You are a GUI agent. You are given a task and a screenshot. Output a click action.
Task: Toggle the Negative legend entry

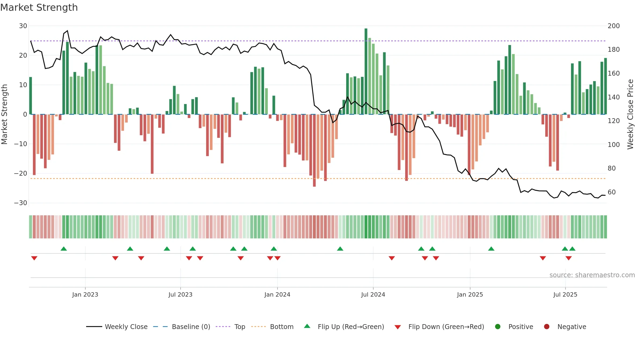click(x=565, y=327)
